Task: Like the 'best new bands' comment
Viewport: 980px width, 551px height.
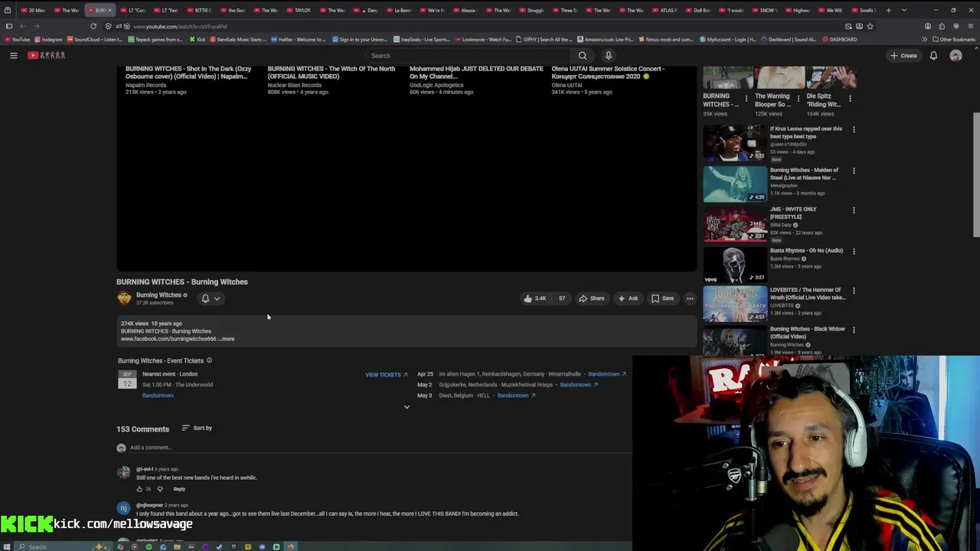Action: 140,489
